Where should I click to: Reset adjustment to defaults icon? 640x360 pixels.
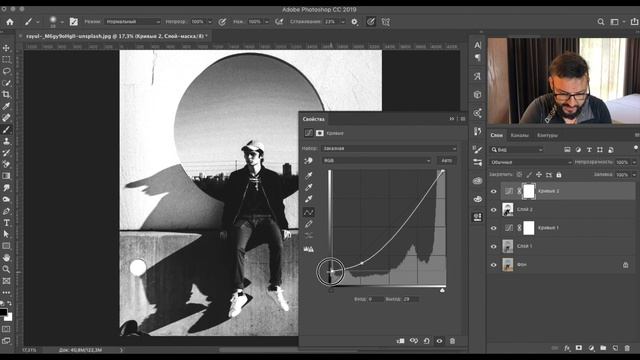pos(427,341)
